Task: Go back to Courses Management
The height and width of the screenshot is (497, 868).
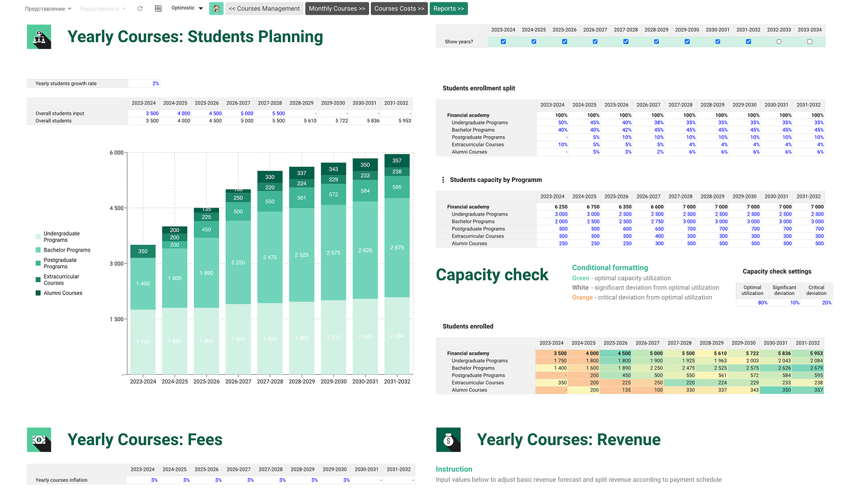Action: click(264, 9)
